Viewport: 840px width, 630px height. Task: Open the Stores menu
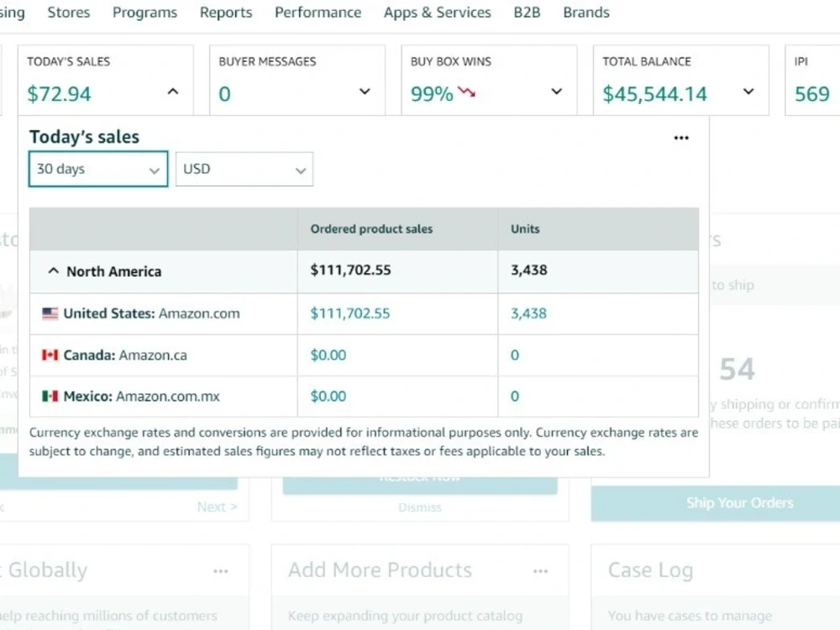(69, 13)
